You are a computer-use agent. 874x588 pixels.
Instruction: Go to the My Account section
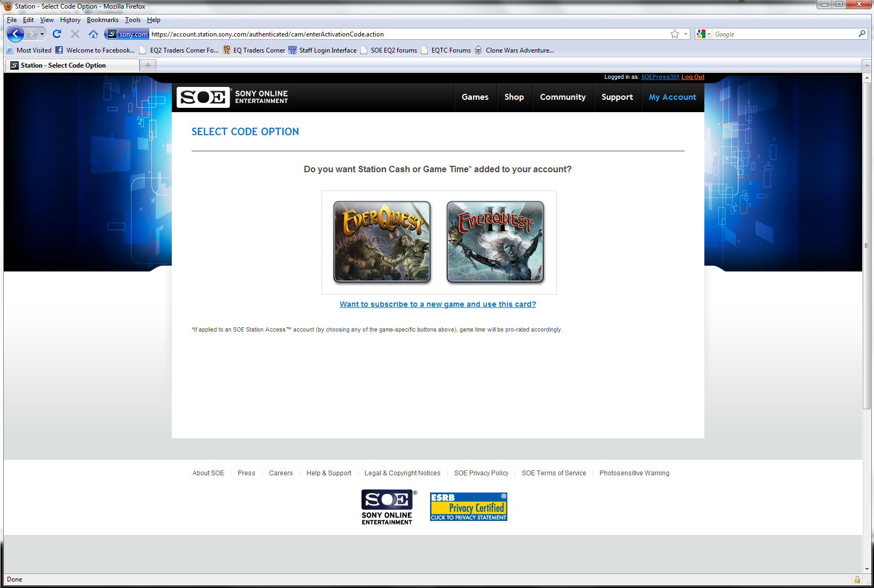point(672,97)
